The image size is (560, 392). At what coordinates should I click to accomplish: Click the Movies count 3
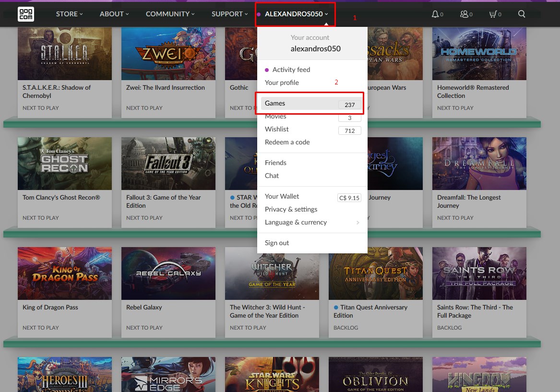point(350,118)
